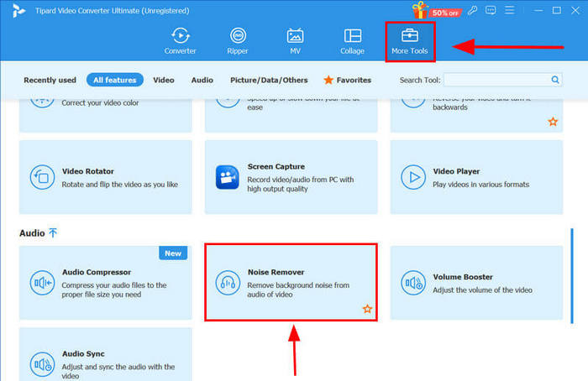Open the Volume Booster tool
The height and width of the screenshot is (381, 588).
click(476, 283)
